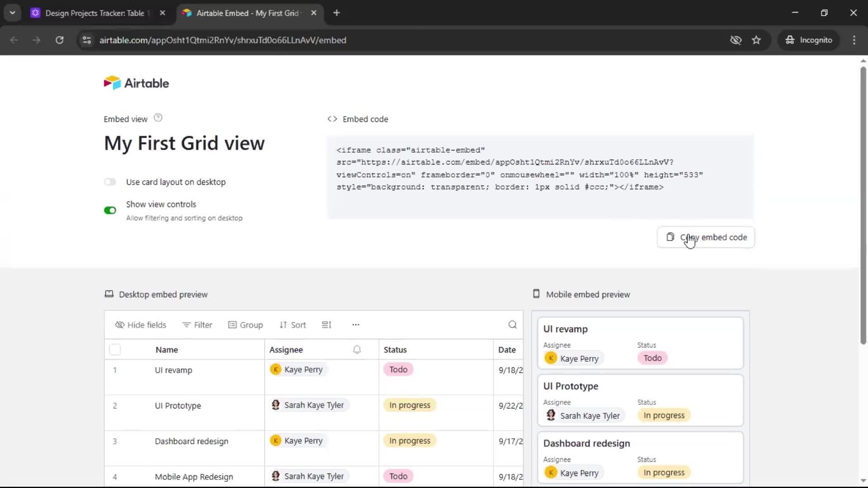Image resolution: width=868 pixels, height=488 pixels.
Task: Click Sarah Kaye Tyler avatar in UI Prototype row
Action: click(x=275, y=405)
